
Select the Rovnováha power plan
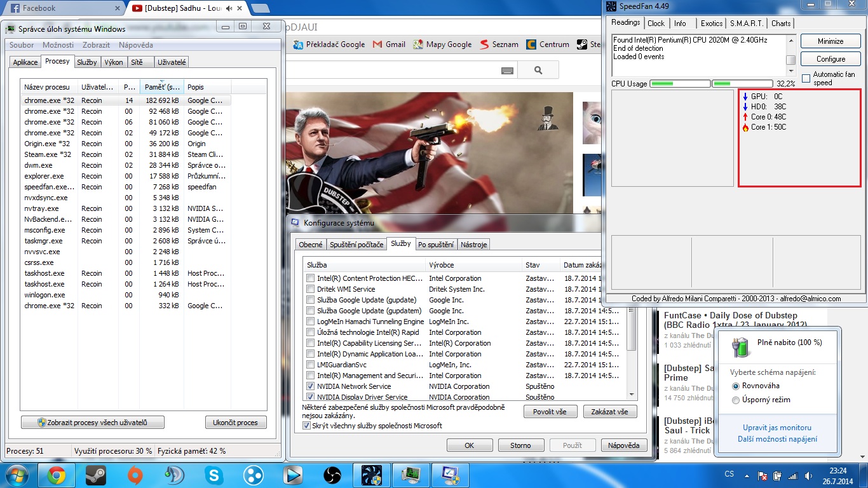pos(736,386)
